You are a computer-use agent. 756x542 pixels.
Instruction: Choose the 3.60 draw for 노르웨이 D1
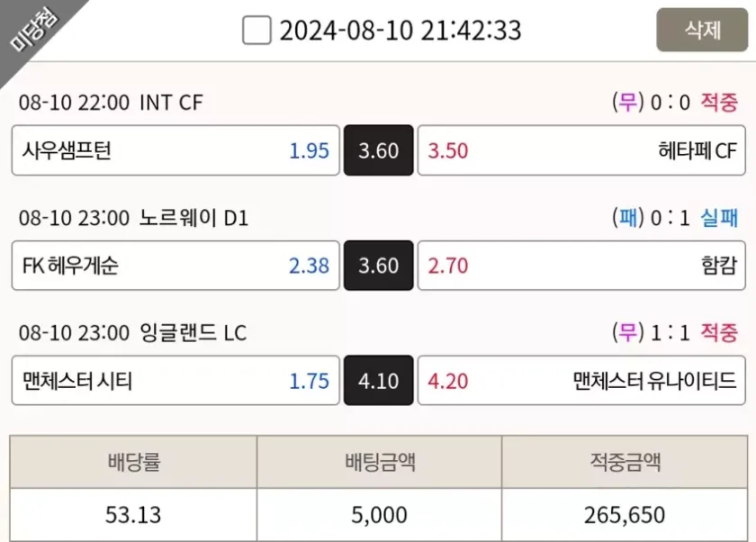(378, 266)
